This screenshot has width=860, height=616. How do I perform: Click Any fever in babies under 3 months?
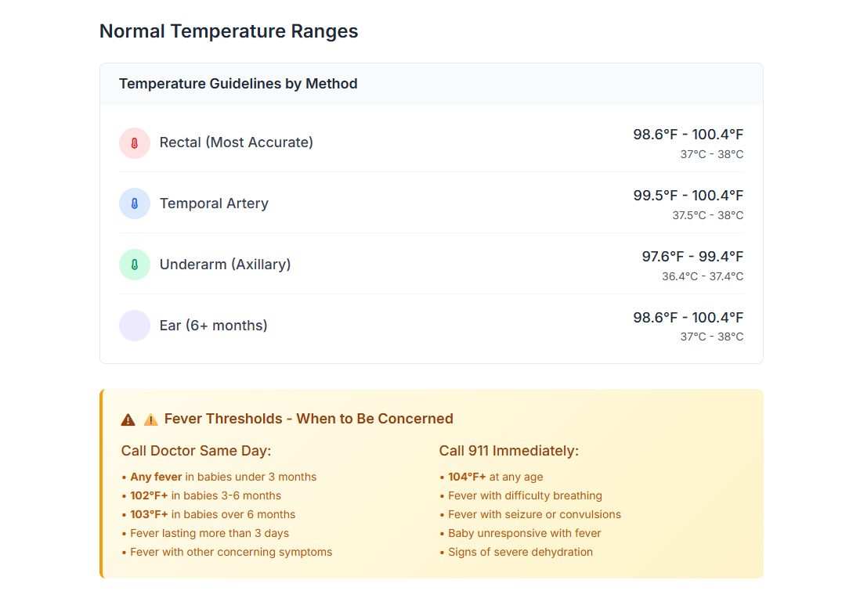tap(222, 477)
